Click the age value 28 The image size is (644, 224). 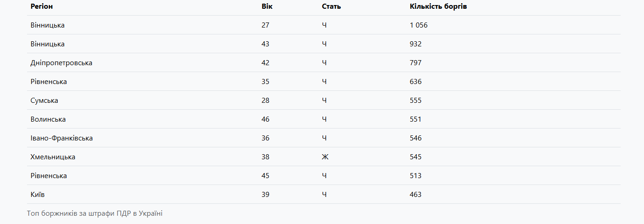click(x=266, y=101)
